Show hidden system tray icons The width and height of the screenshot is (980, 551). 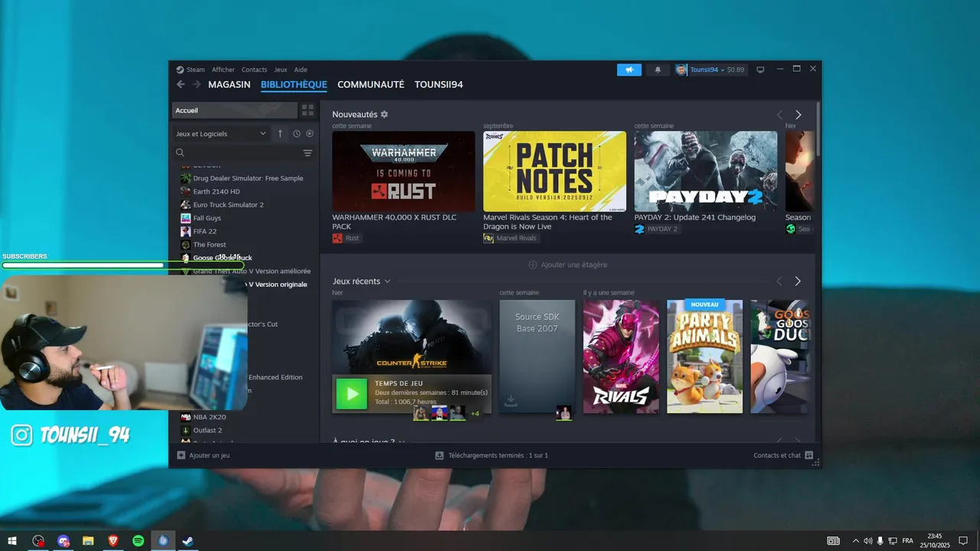(x=856, y=541)
